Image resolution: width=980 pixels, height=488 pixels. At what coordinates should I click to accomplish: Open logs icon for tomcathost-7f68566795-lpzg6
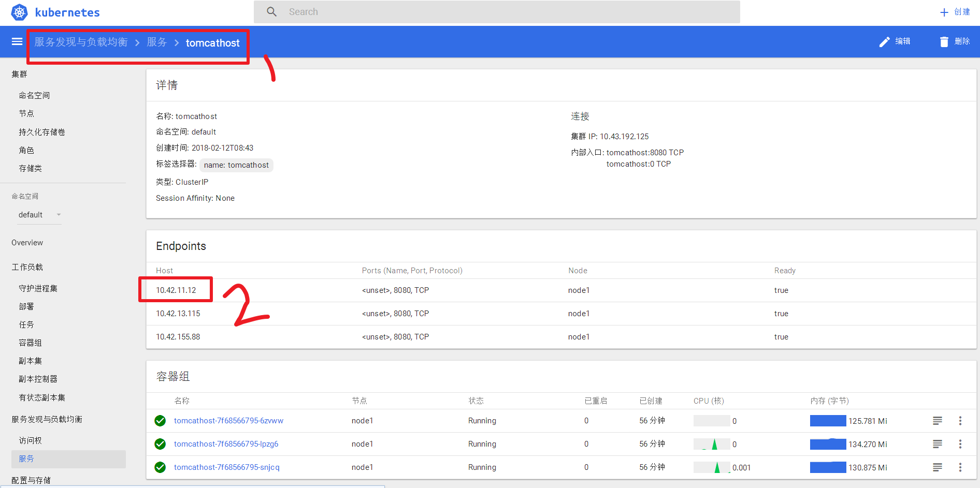point(938,444)
